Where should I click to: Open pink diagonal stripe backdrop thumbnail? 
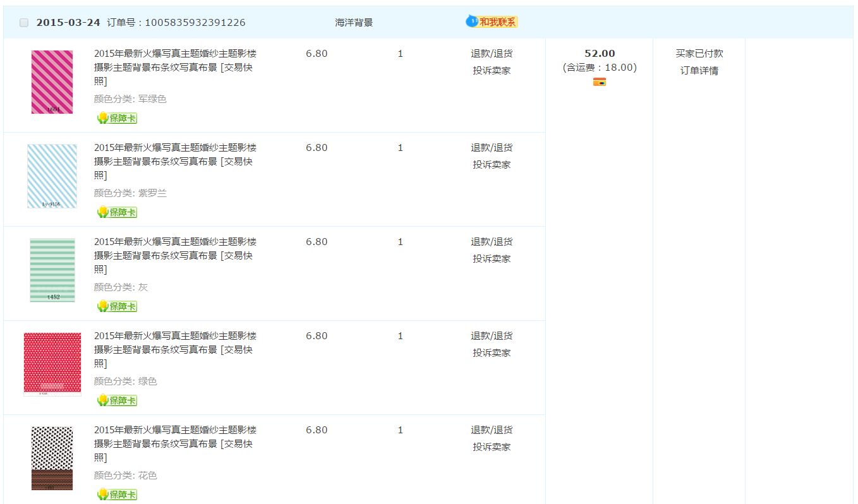tap(52, 82)
